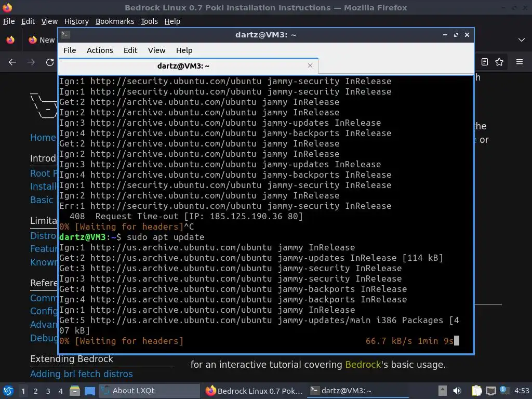
Task: Open the file manager from the panel
Action: coord(75,391)
